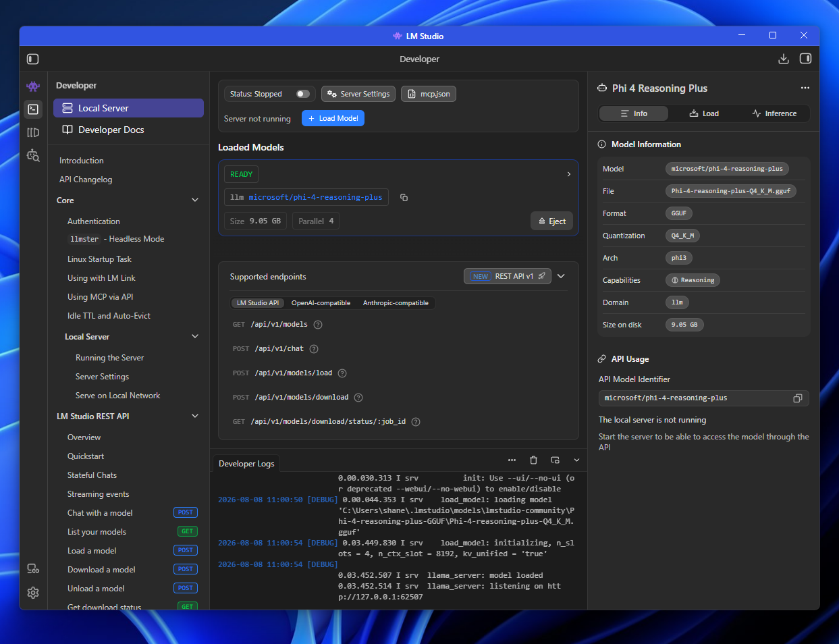Open the mcp.json file button
This screenshot has width=839, height=644.
429,94
